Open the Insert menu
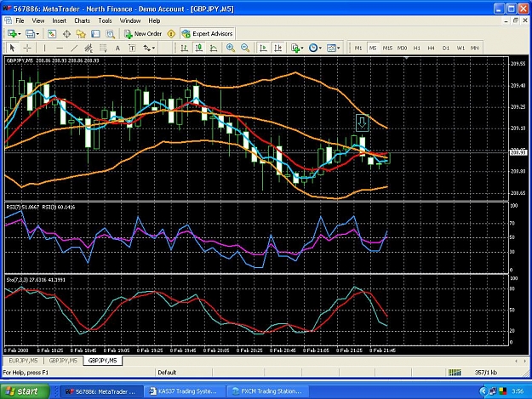The height and width of the screenshot is (399, 532). (59, 20)
